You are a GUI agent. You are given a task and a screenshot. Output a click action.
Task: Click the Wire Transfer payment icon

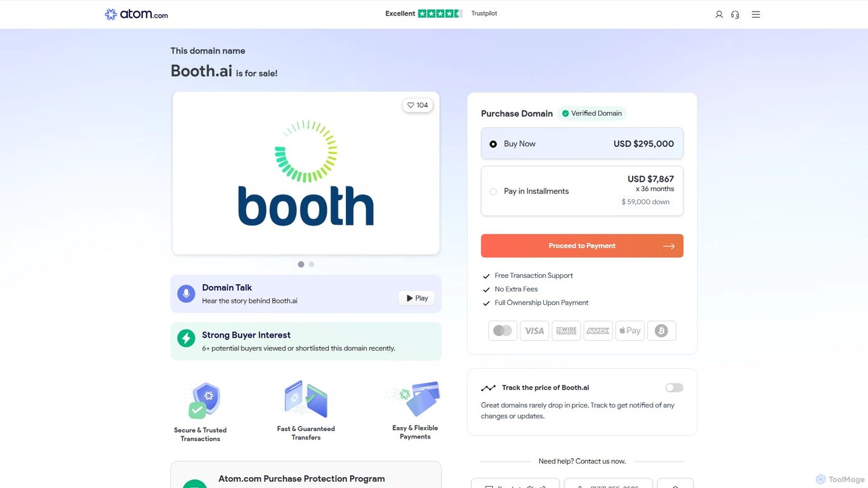[566, 331]
